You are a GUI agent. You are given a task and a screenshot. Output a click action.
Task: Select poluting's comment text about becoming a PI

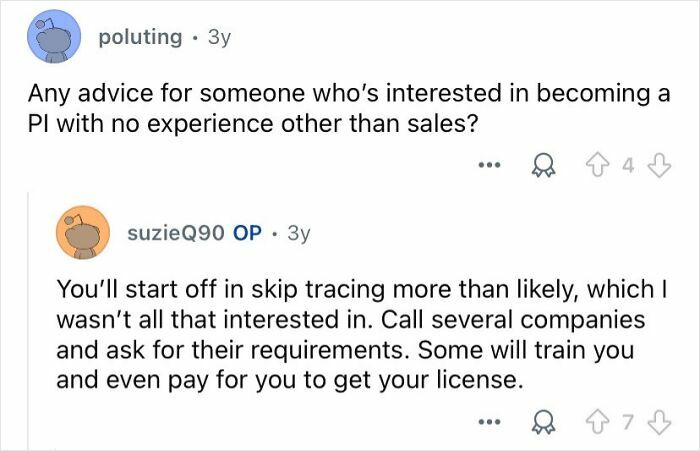click(x=349, y=109)
